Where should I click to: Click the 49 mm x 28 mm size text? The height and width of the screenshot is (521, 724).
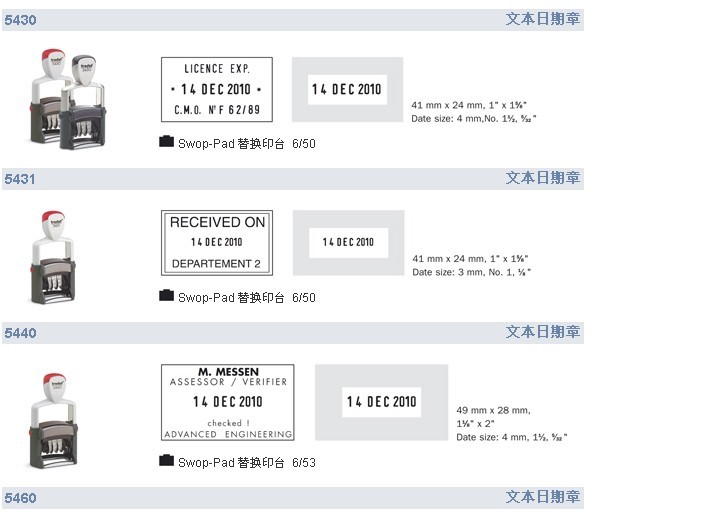493,410
